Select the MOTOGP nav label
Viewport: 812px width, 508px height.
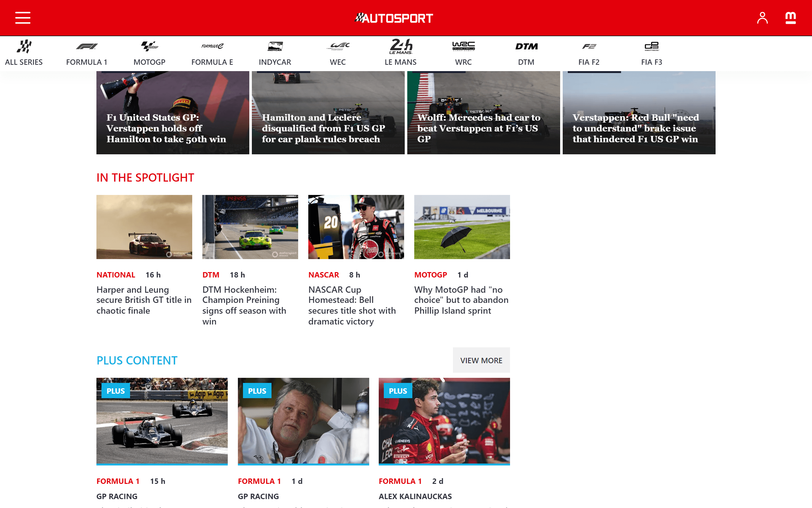point(149,62)
